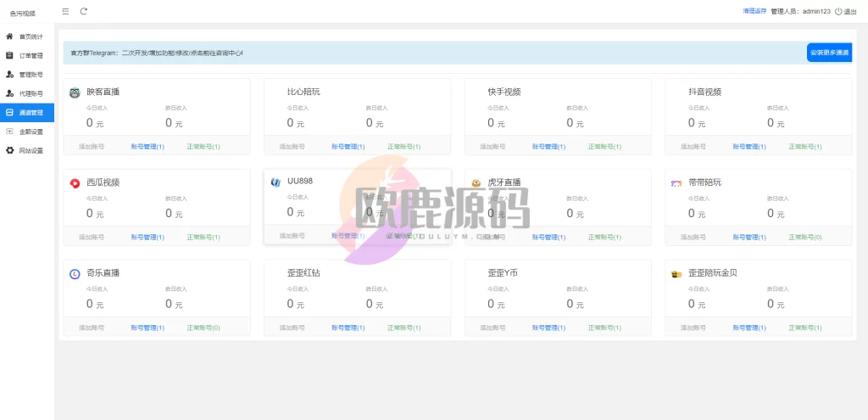Click the refresh icon in top bar

(84, 11)
